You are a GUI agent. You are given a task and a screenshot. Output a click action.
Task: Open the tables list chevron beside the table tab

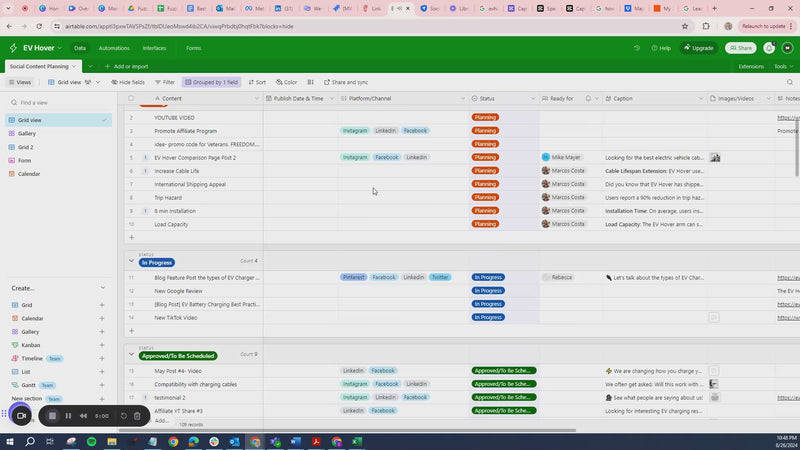pyautogui.click(x=90, y=66)
